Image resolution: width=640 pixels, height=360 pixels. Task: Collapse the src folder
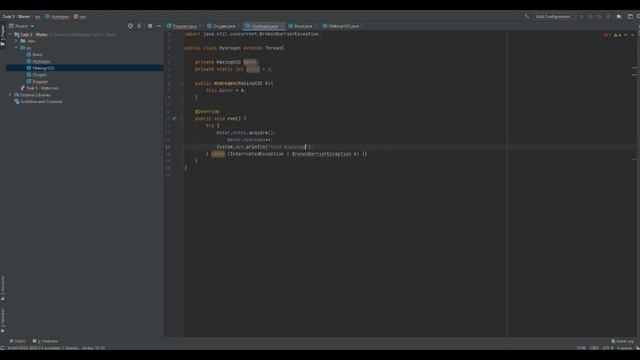[16, 48]
